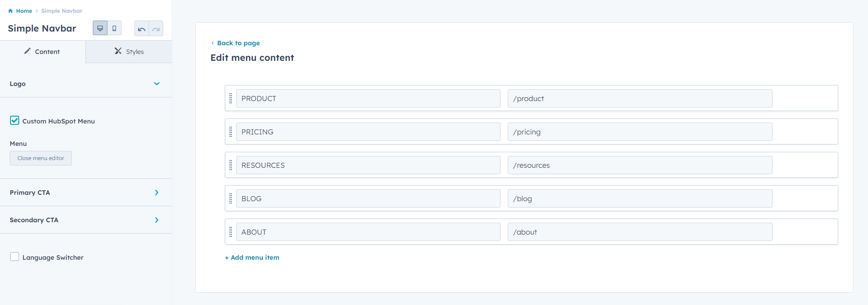
Task: Click the Close menu editor button
Action: [x=41, y=158]
